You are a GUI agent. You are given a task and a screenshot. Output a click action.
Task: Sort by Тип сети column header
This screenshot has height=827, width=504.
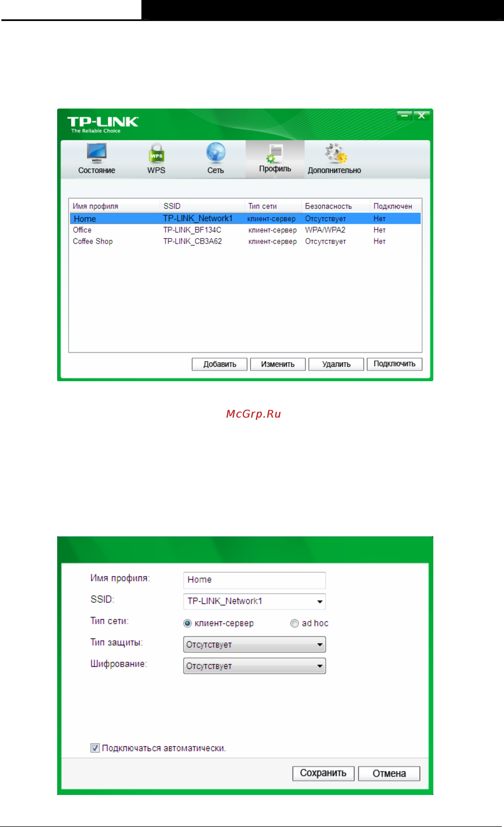click(x=273, y=206)
